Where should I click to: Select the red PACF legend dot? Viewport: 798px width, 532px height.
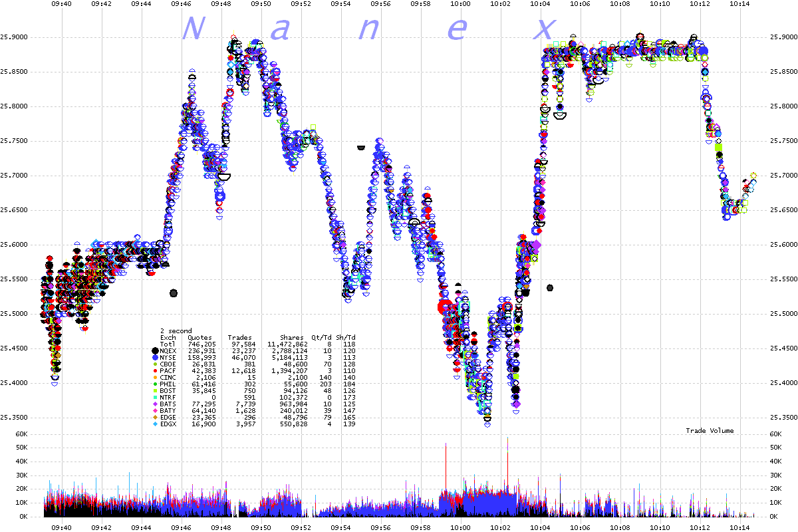click(155, 370)
